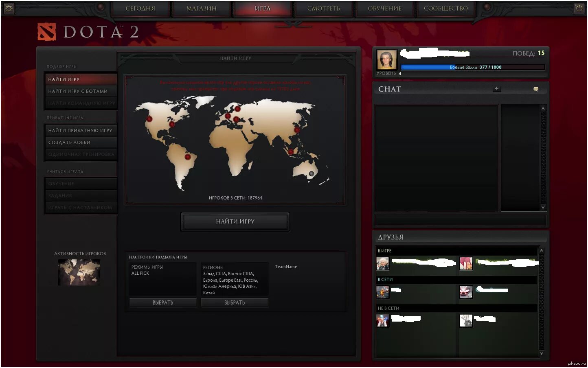Select НАЙТИ ПРИВАТНУЮ ИГРУ
Image resolution: width=588 pixels, height=368 pixels.
[81, 130]
